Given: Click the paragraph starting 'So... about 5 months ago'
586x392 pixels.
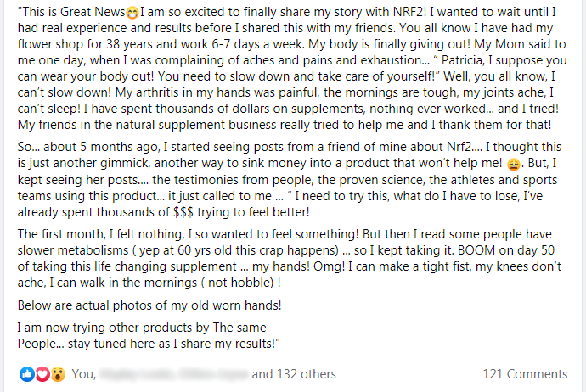Looking at the screenshot, I should point(290,180).
